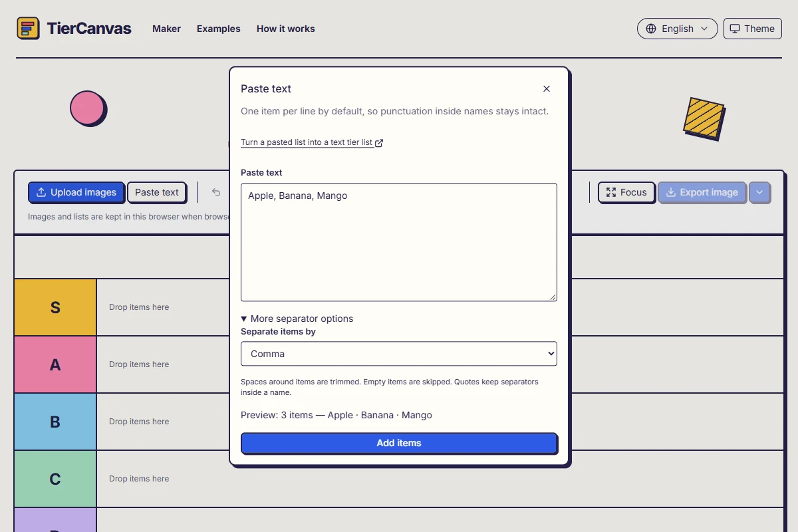The height and width of the screenshot is (532, 798).
Task: Click the Paste text toolbar button
Action: pos(157,192)
